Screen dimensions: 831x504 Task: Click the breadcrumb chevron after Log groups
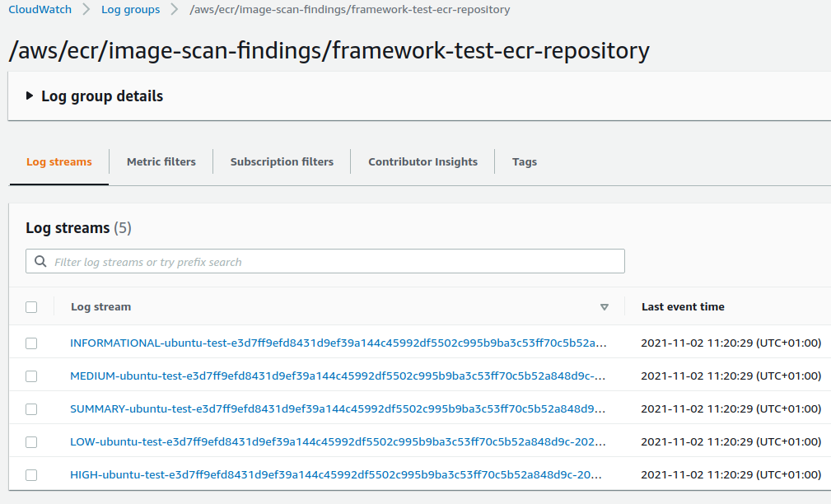[x=175, y=10]
